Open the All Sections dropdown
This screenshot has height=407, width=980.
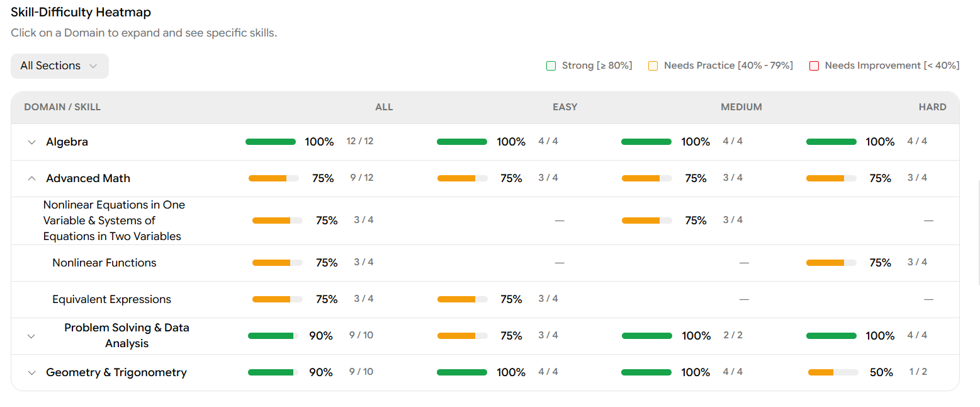59,66
